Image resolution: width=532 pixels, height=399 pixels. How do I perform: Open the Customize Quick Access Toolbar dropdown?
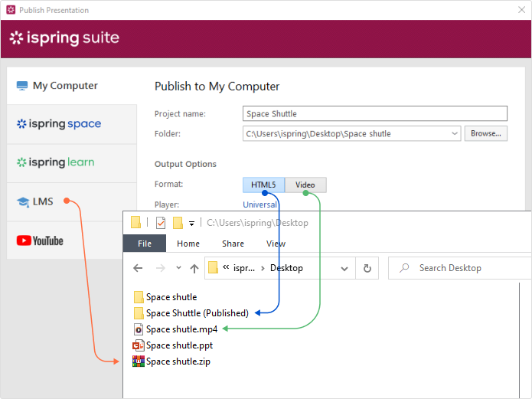pos(191,223)
